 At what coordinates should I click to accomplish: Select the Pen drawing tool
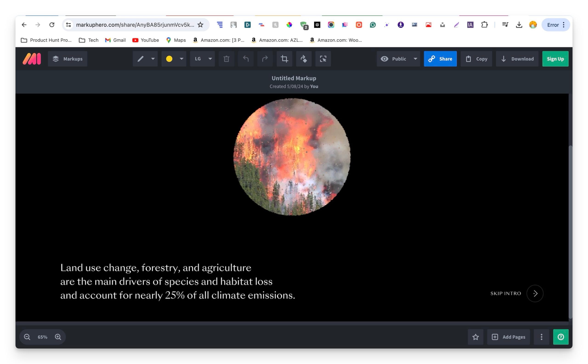click(x=141, y=59)
